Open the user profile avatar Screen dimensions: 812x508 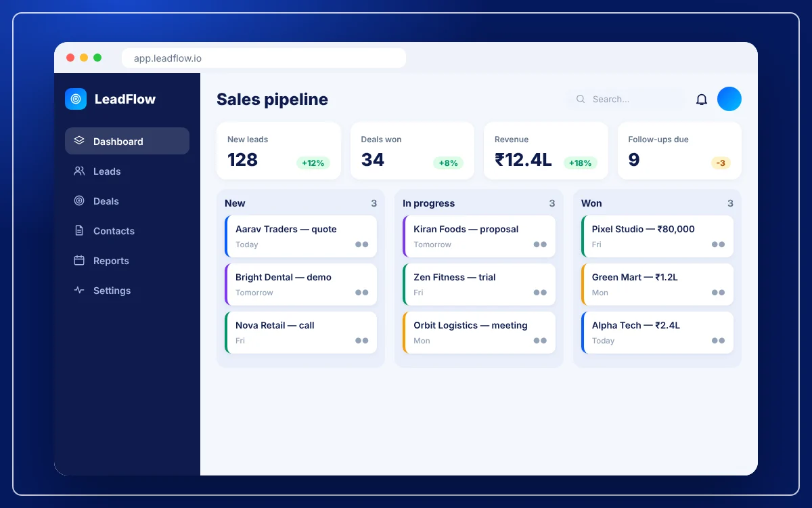coord(729,99)
